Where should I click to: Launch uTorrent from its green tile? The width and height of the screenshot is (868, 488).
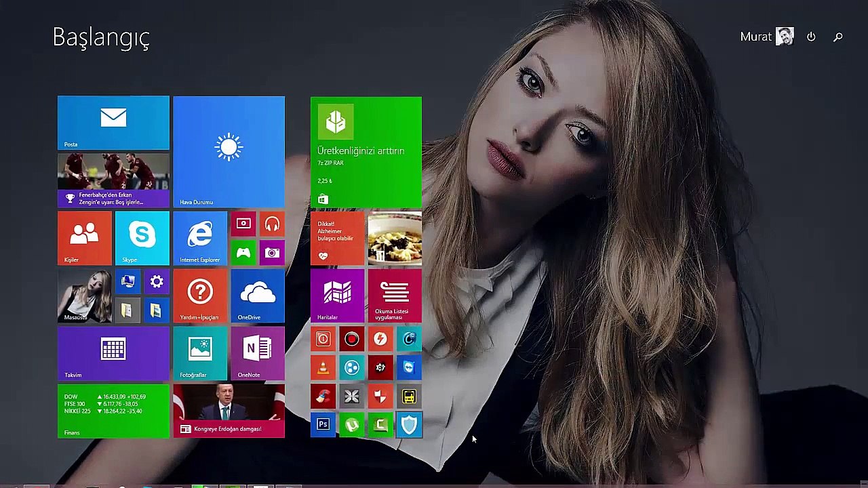tap(351, 426)
